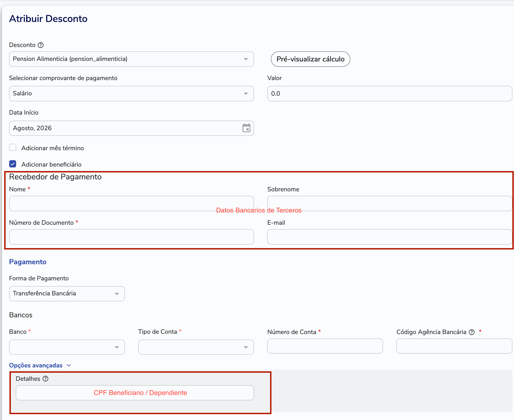Click help icon beside Código Agência Bancária
This screenshot has height=420, width=514.
471,332
